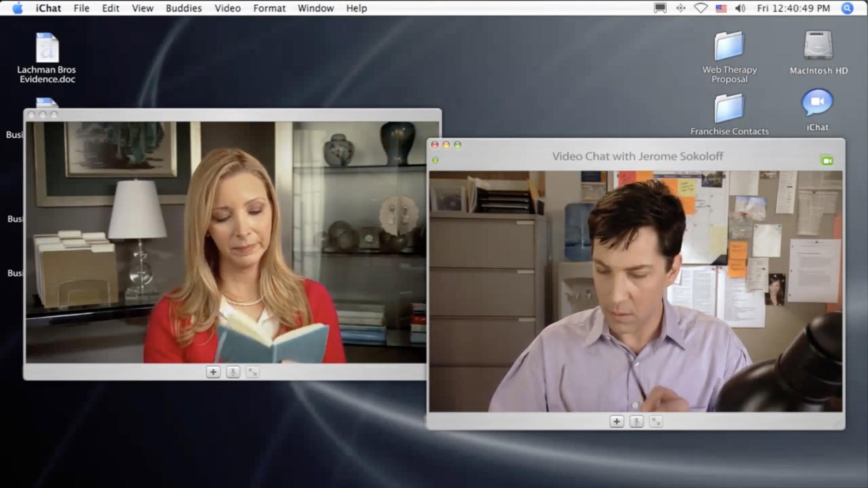Click the Jerome Sokoloff video feed

click(636, 291)
